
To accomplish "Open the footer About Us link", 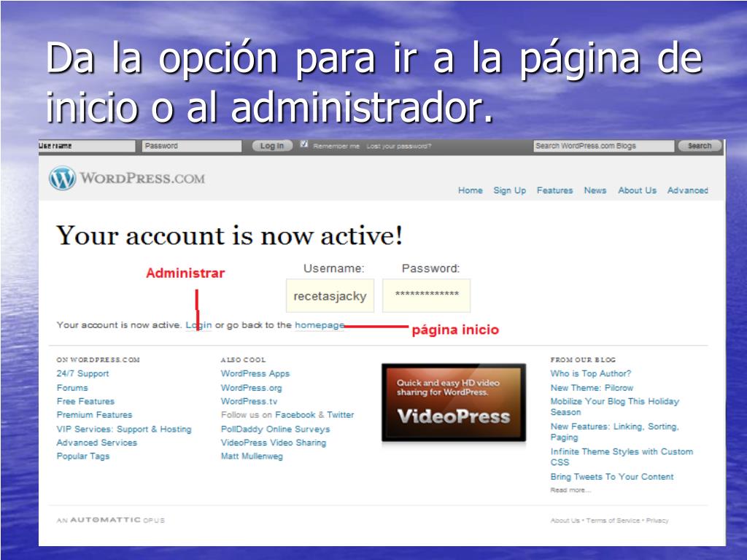I will point(565,521).
